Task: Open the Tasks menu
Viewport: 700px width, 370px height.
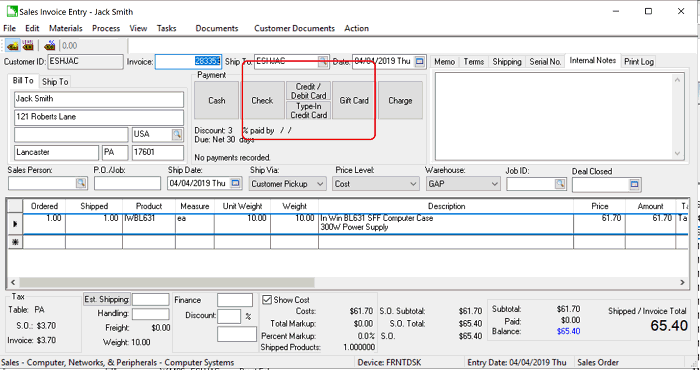Action: point(167,28)
